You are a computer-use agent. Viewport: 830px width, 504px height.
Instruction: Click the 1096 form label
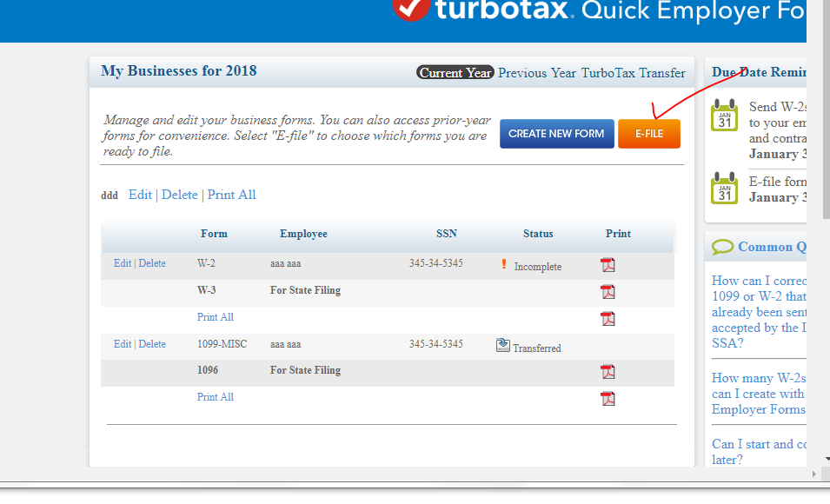(x=208, y=370)
